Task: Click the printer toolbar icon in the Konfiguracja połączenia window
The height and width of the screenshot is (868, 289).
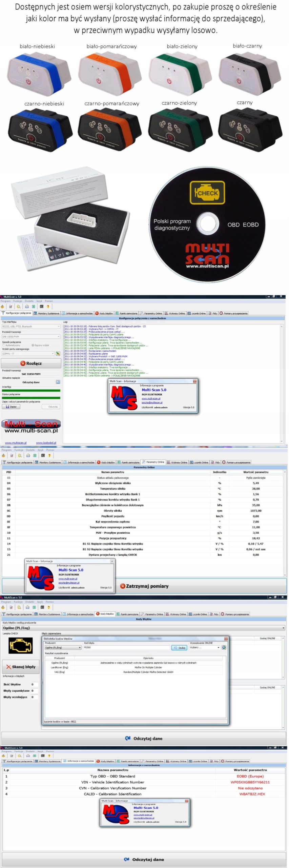Action: (27, 307)
